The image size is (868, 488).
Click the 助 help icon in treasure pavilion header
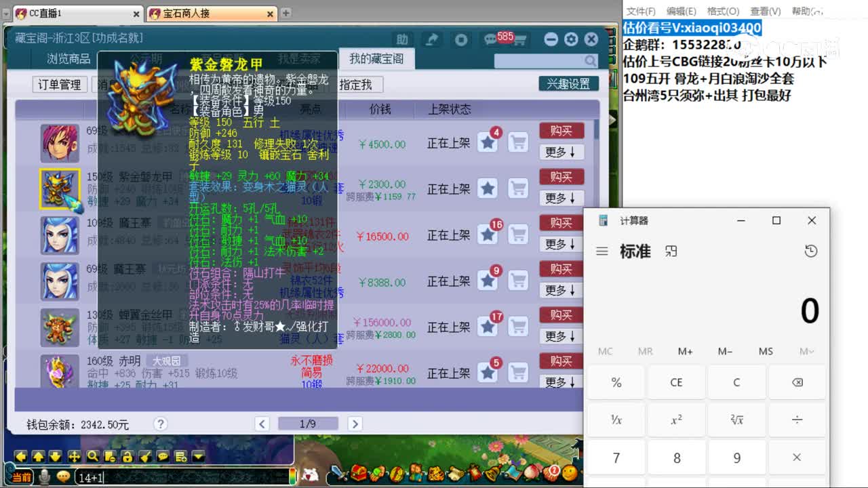click(403, 39)
